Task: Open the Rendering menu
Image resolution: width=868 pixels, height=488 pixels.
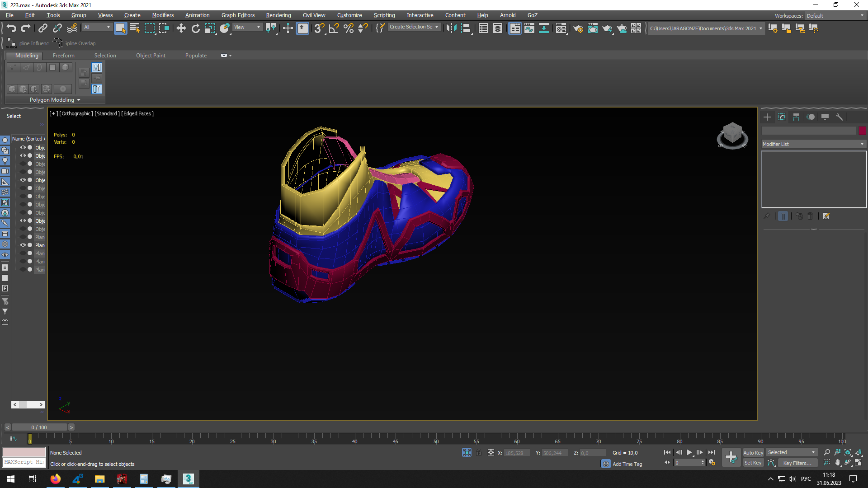Action: click(278, 15)
